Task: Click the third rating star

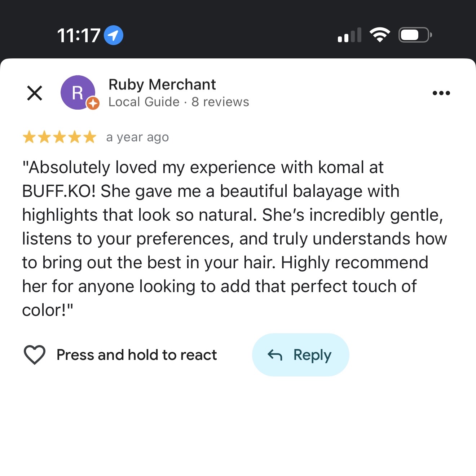Action: point(59,137)
